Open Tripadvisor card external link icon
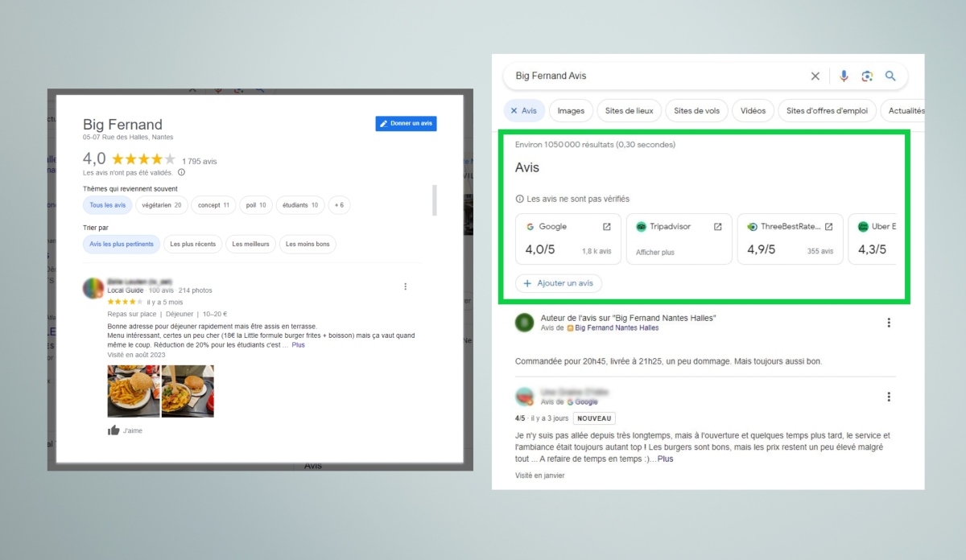966x560 pixels. (x=717, y=227)
